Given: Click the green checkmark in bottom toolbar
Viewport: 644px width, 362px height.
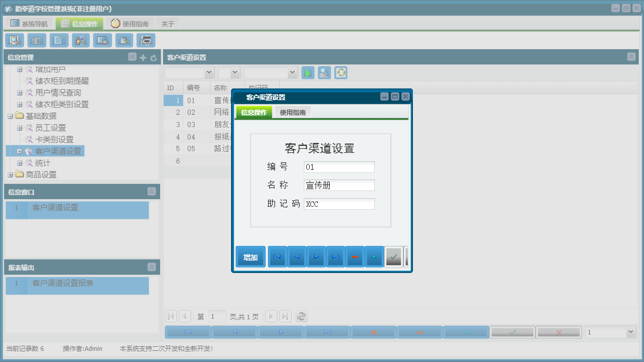Looking at the screenshot, I should pos(513,332).
